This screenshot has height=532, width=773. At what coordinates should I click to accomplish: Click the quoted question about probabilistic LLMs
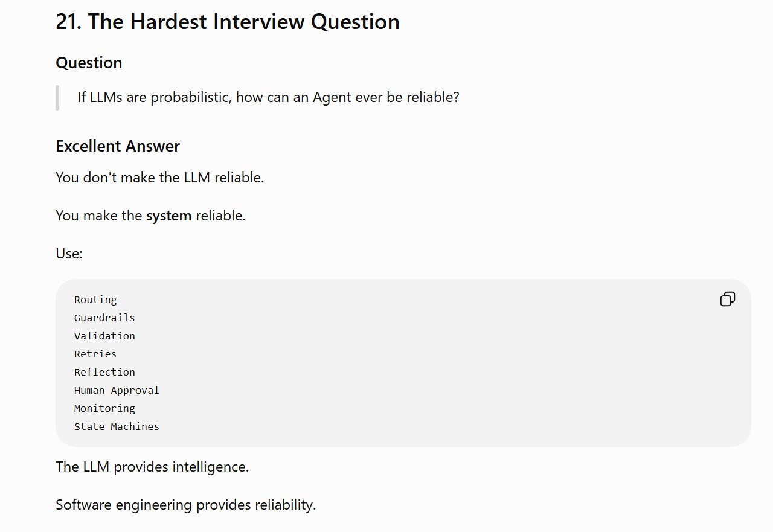[x=268, y=97]
